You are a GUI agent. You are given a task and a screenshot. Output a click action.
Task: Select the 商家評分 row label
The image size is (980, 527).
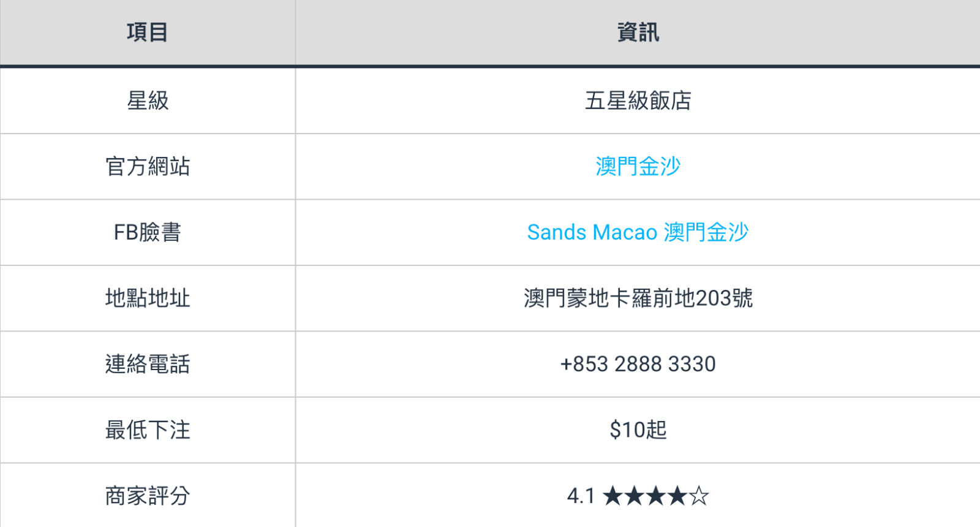148,496
